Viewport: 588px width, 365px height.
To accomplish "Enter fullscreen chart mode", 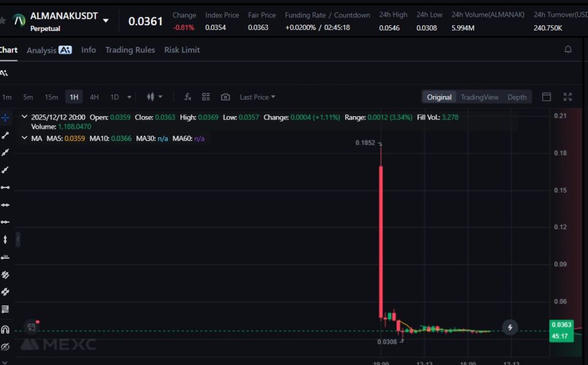I will pos(567,97).
